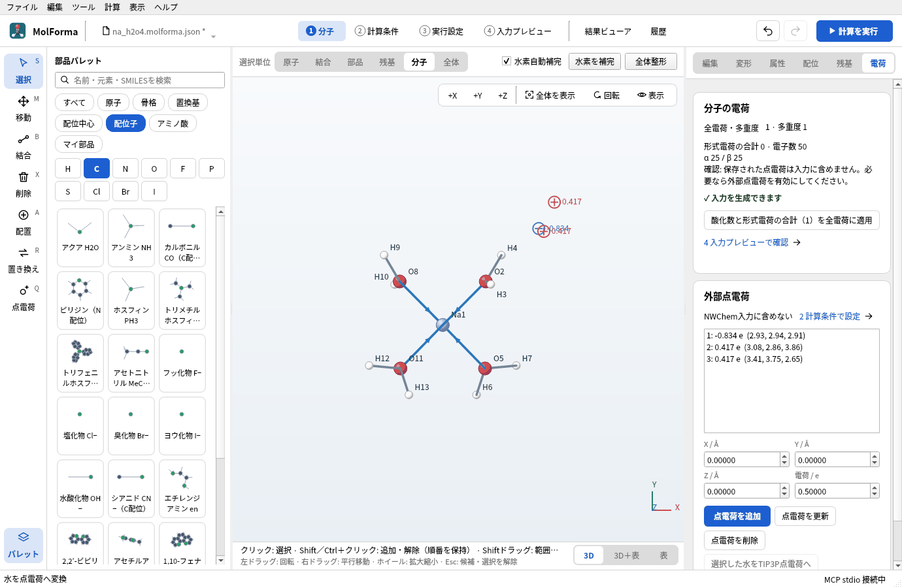
Task: Click the 点電荷を追加 button
Action: tap(737, 516)
